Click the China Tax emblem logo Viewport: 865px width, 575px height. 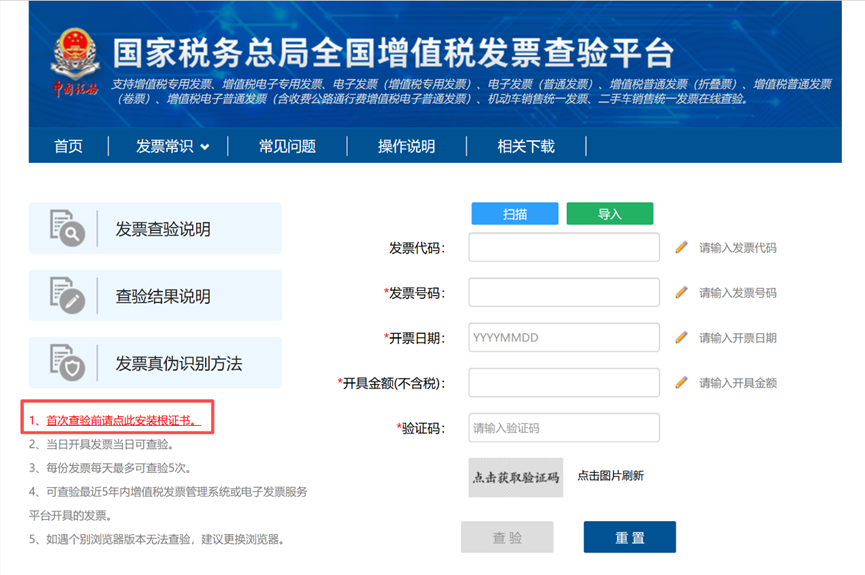tap(75, 63)
